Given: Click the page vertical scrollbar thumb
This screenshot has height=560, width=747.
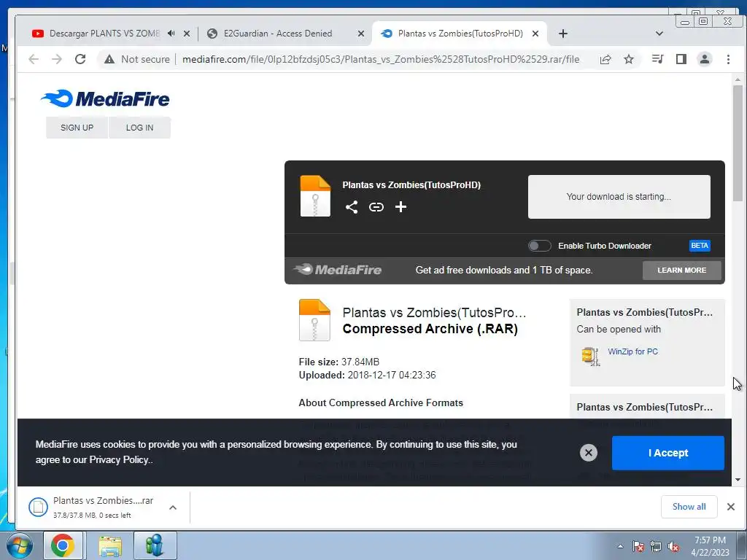Looking at the screenshot, I should coord(738,143).
